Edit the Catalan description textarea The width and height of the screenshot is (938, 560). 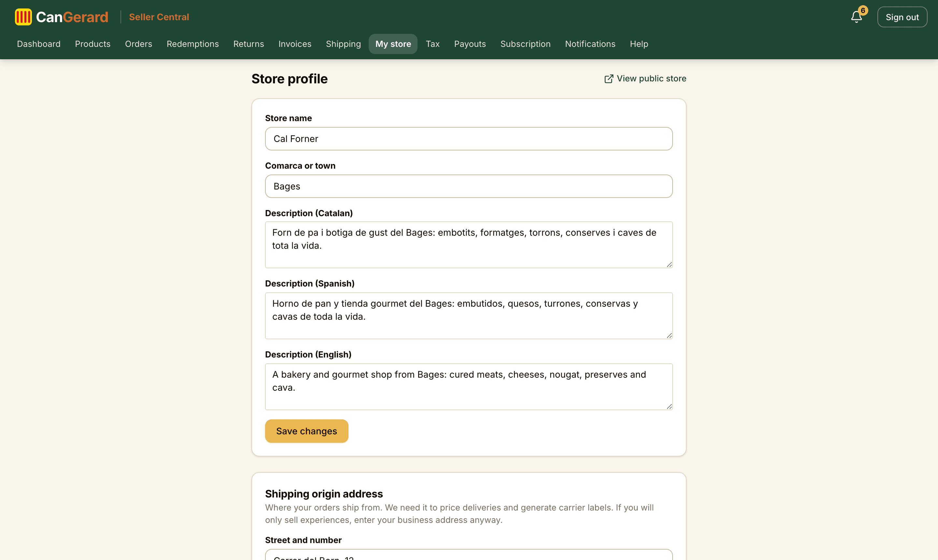click(468, 245)
